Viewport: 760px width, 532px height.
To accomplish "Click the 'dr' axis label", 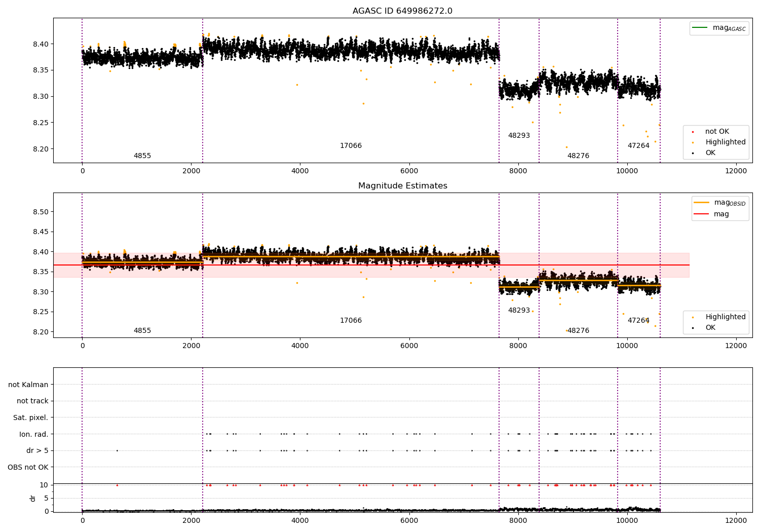I will coord(33,498).
